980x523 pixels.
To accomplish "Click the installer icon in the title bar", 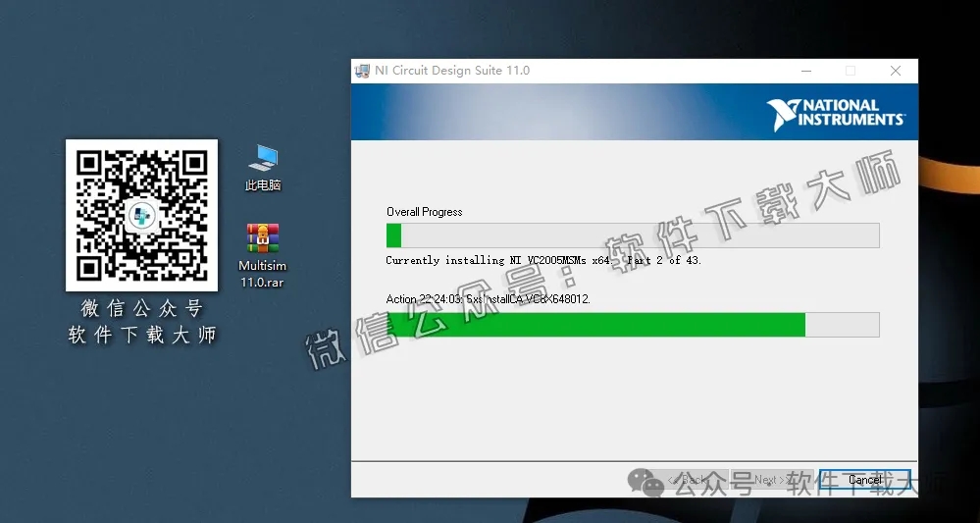I will (363, 71).
